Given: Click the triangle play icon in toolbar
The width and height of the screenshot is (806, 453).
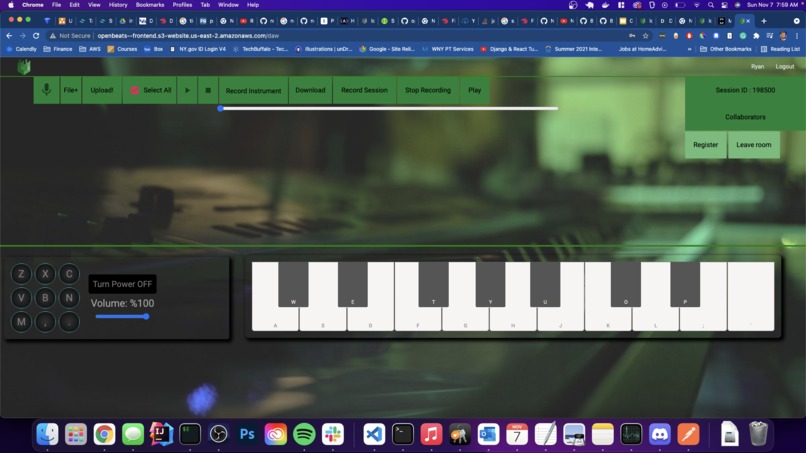Looking at the screenshot, I should pyautogui.click(x=188, y=90).
